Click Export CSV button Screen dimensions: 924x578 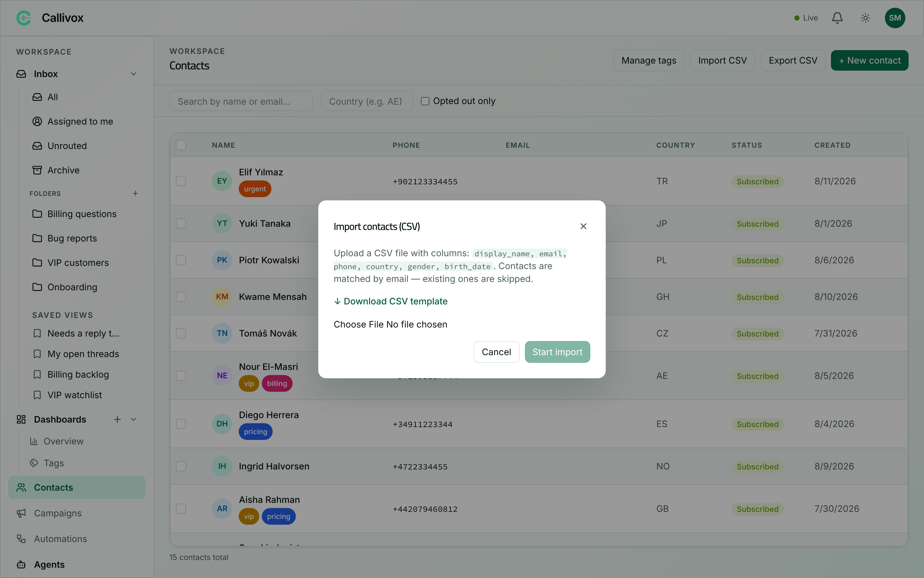[793, 60]
